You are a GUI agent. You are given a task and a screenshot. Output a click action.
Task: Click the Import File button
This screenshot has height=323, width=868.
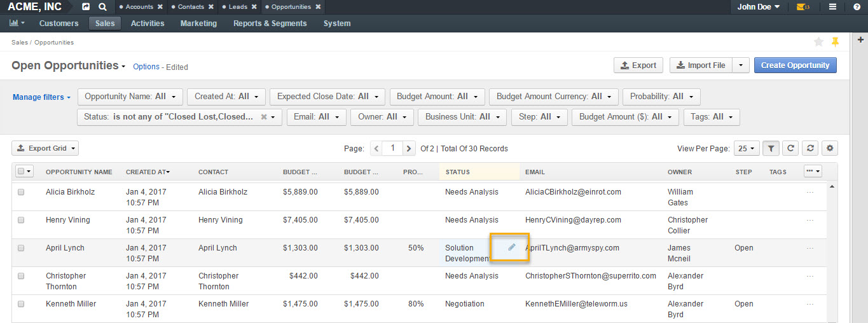(x=701, y=65)
